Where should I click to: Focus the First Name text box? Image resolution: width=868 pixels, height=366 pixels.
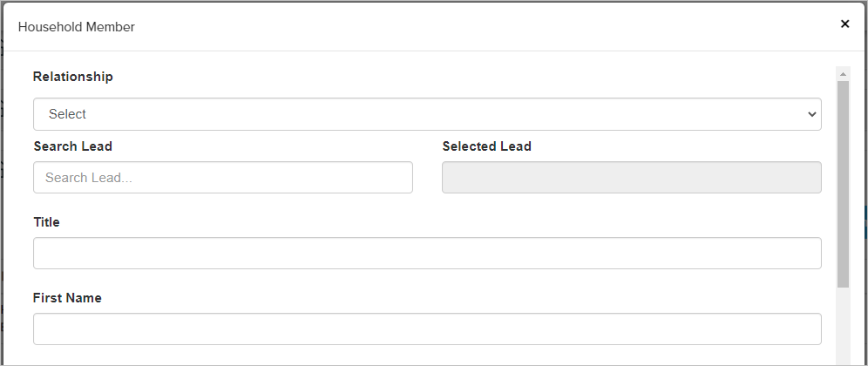pyautogui.click(x=427, y=329)
